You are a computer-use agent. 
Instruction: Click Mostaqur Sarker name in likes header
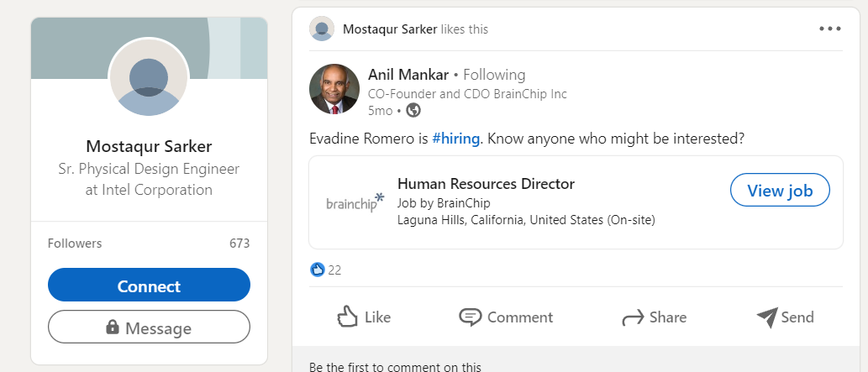click(390, 29)
